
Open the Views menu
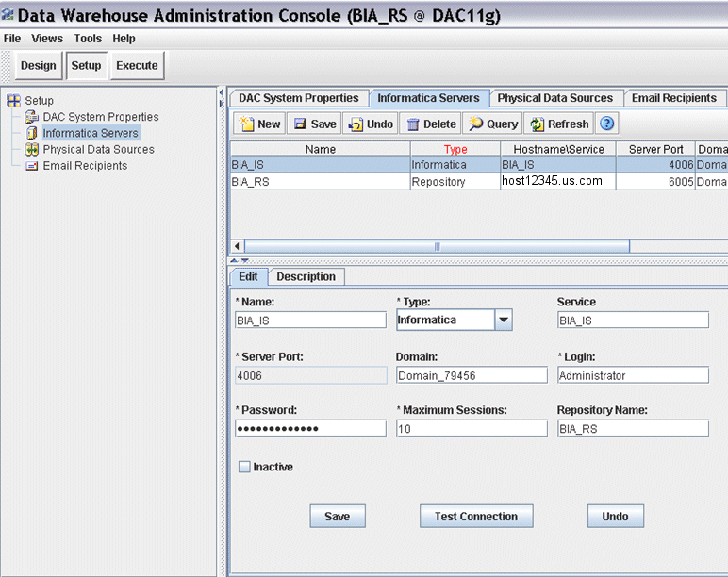point(47,39)
